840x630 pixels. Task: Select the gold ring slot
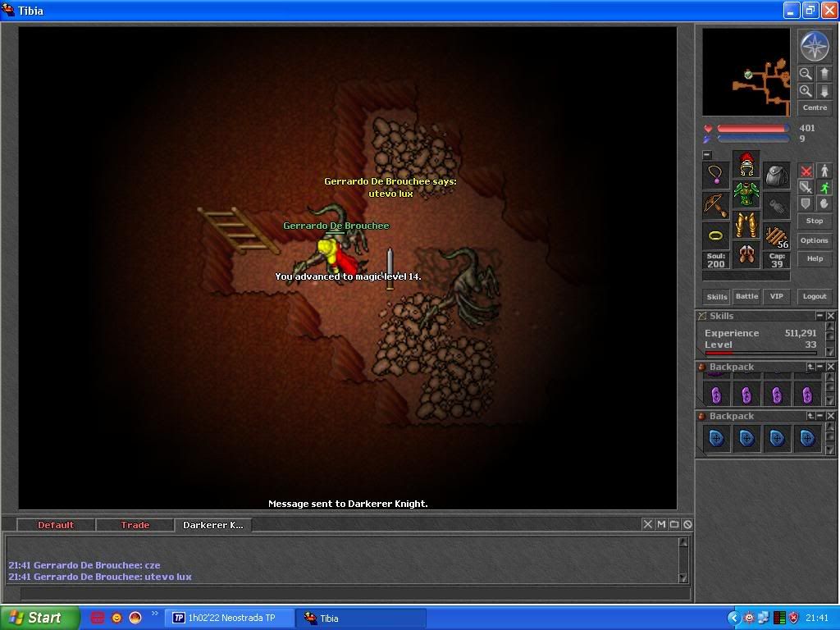[x=715, y=236]
